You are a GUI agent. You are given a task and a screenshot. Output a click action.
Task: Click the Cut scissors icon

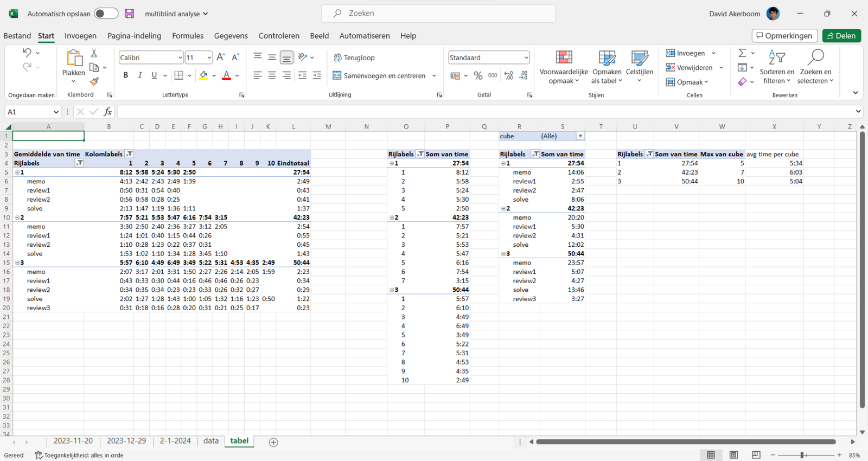(x=94, y=53)
